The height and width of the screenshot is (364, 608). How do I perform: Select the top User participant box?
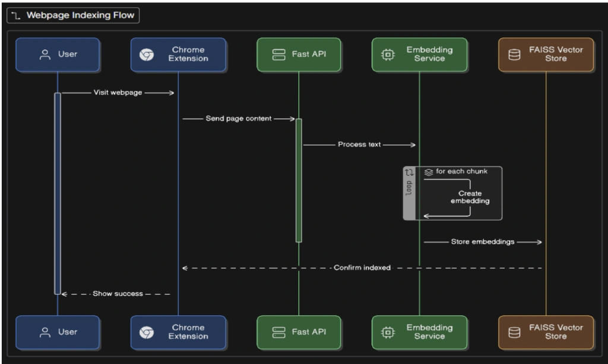coord(58,55)
